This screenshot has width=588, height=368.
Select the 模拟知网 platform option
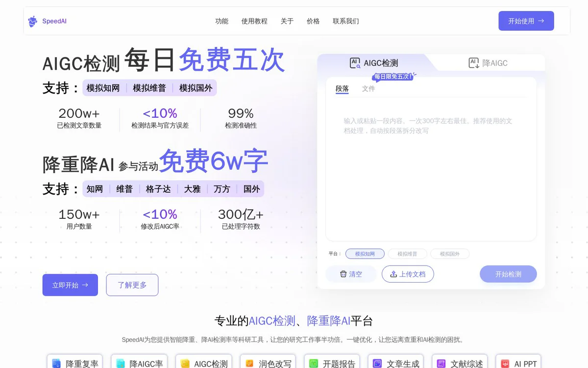point(365,254)
